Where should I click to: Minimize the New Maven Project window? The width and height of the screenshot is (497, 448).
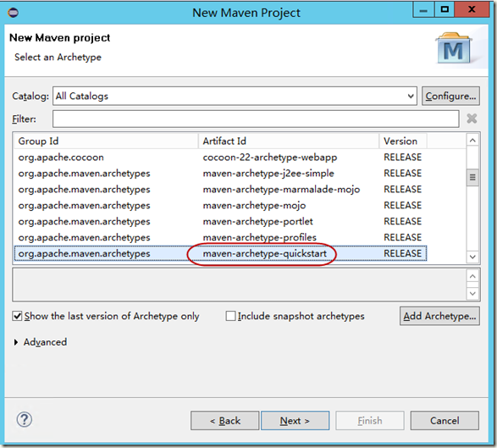pos(423,9)
